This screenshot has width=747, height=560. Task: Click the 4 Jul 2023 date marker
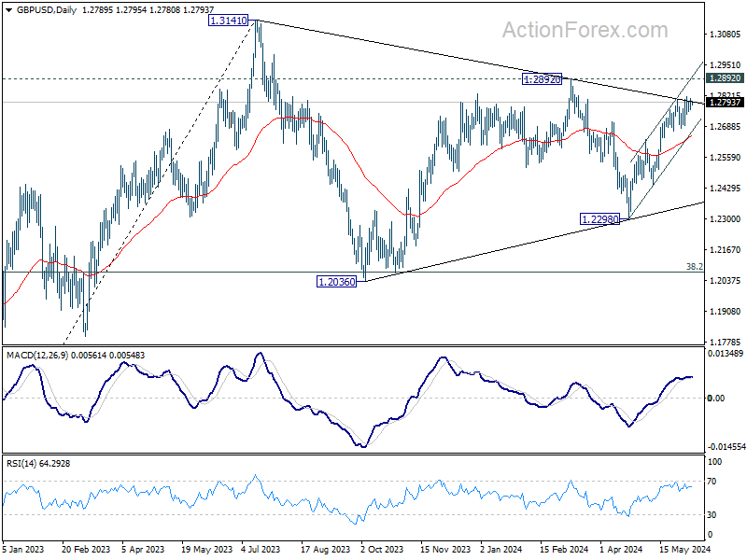(x=261, y=549)
